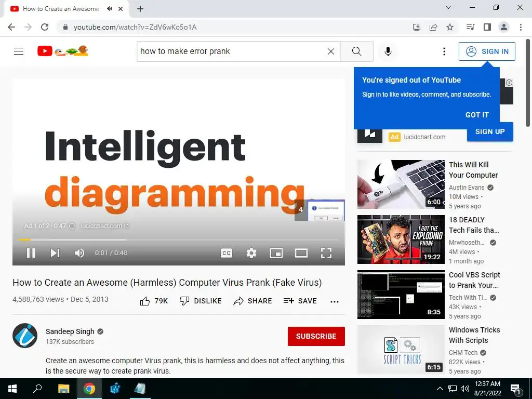The image size is (532, 399).
Task: Mute the video volume
Action: coord(79,253)
